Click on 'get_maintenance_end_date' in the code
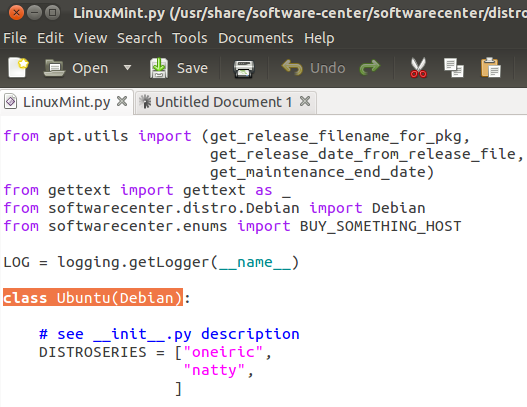 click(x=318, y=172)
